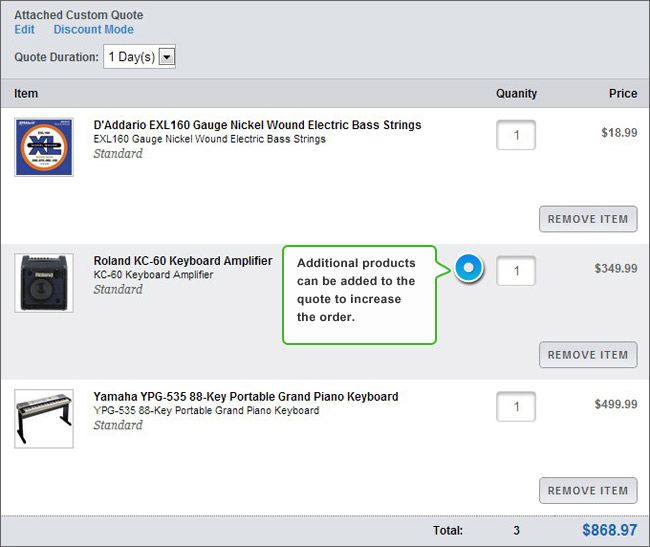Click the 'Standard' label under Roland KC-60

(x=118, y=289)
